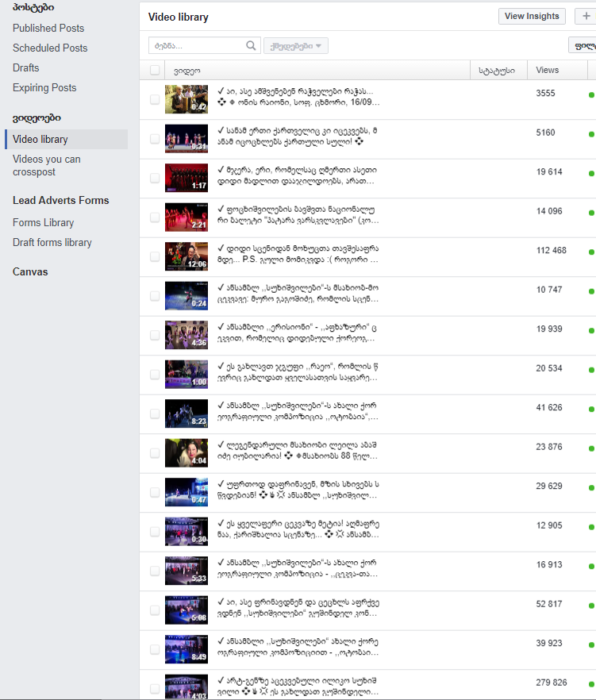Image resolution: width=596 pixels, height=700 pixels.
Task: Click green status dot for 3555 views video
Action: point(591,94)
